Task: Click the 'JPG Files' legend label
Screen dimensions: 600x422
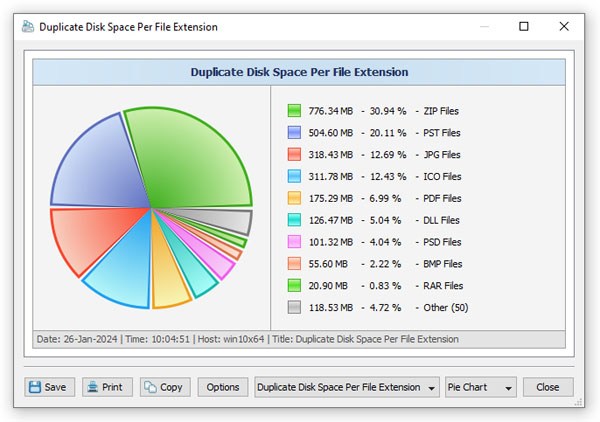Action: (442, 155)
